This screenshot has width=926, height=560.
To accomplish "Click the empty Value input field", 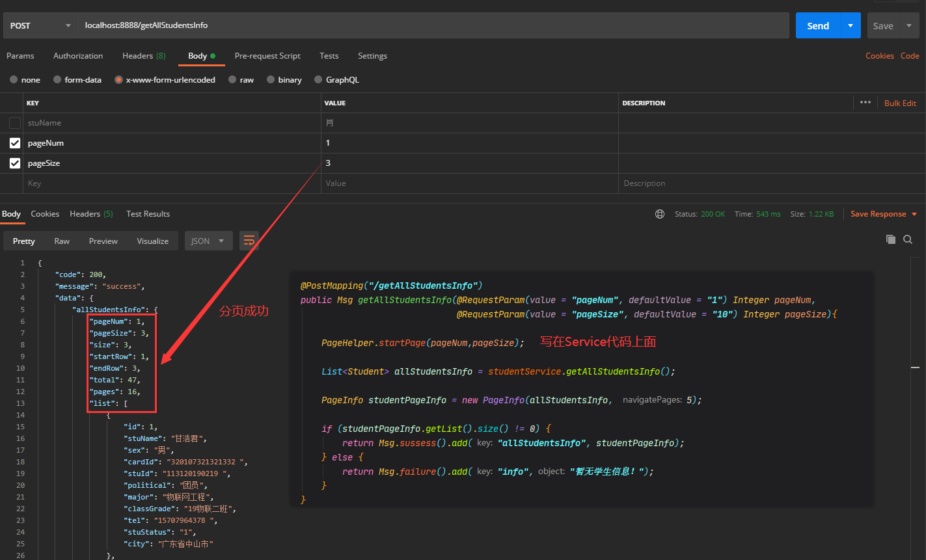I will click(470, 183).
